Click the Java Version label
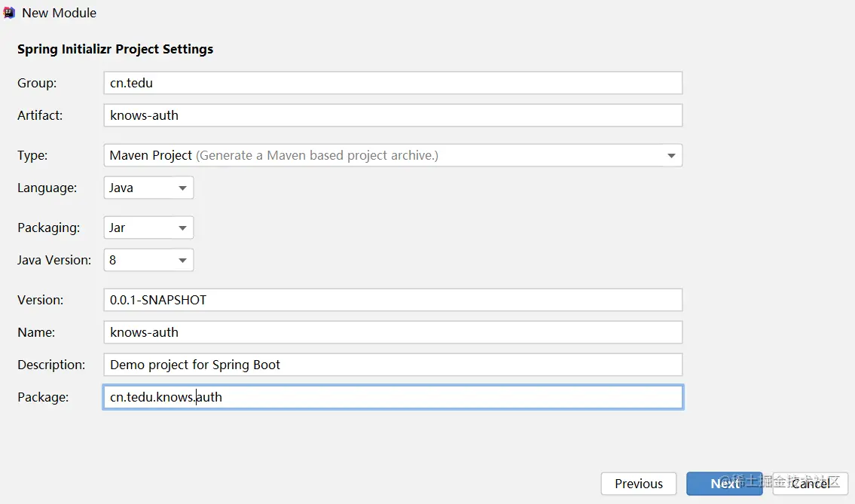Screen dimensions: 855x504 tap(54, 260)
